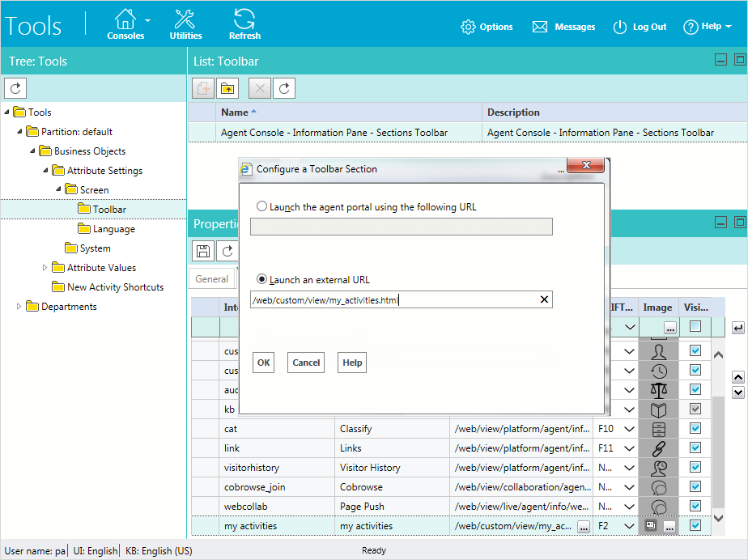Click the Consoles dropdown arrow
This screenshot has width=748, height=560.
coord(148,20)
